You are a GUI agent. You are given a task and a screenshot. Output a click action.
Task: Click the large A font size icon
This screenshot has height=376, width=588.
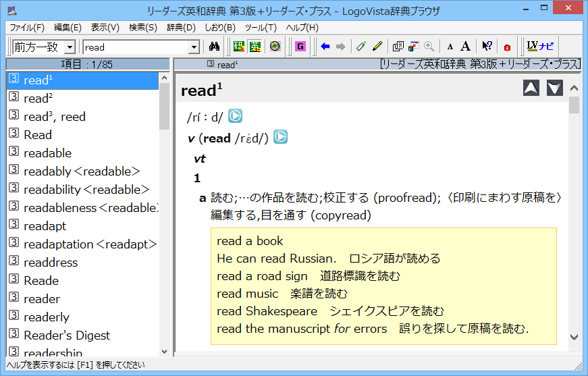tap(465, 47)
